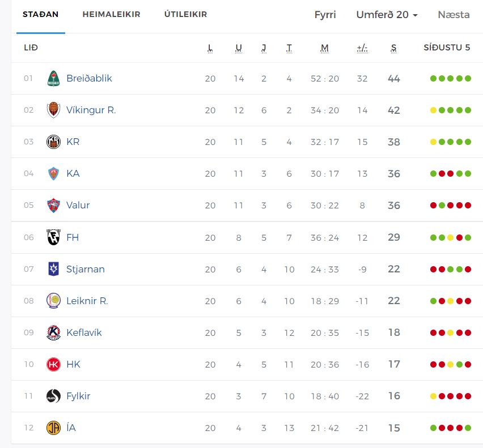Go to previous round with Fyrri
This screenshot has width=483, height=448.
tap(325, 15)
